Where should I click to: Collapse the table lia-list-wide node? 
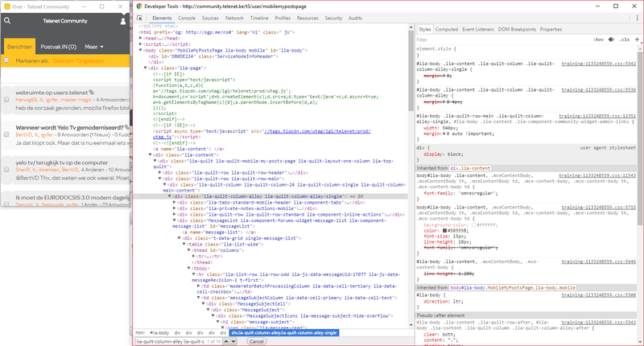tap(184, 244)
